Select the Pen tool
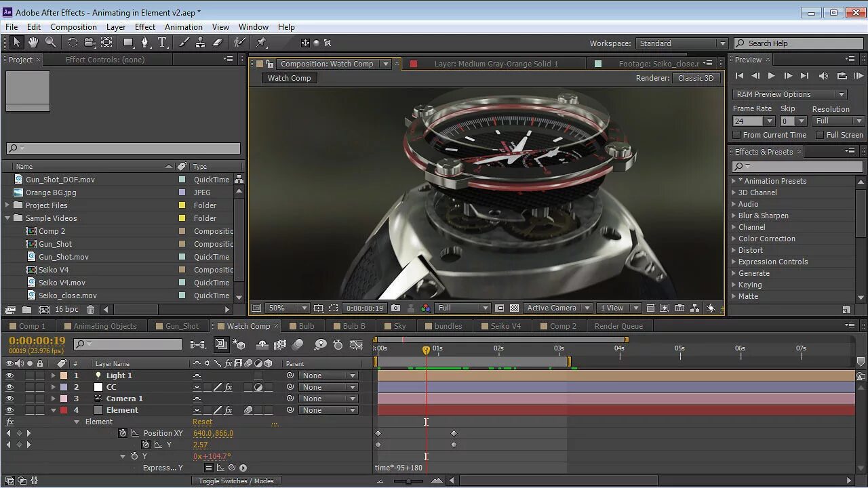 (144, 43)
